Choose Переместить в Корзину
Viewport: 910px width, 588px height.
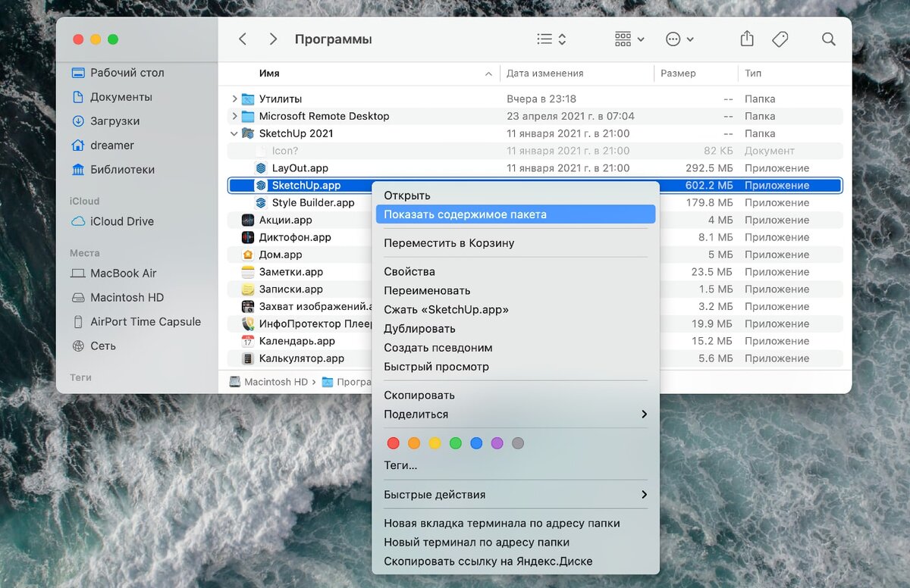click(x=516, y=243)
